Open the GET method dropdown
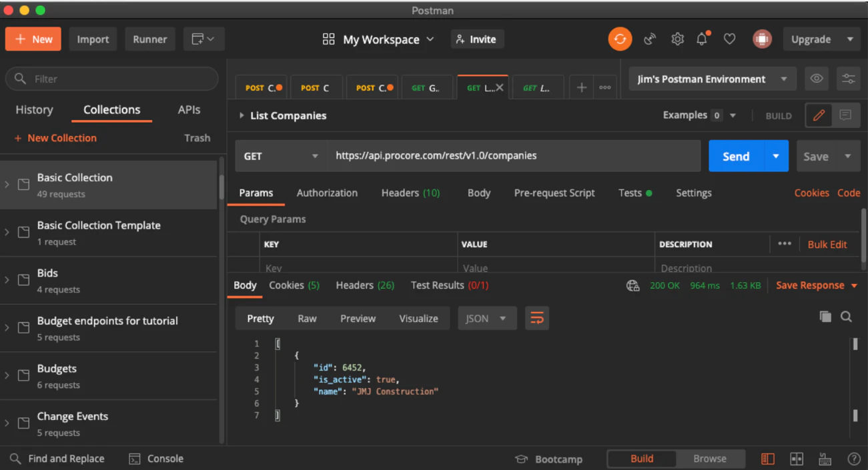The width and height of the screenshot is (868, 470). [281, 156]
